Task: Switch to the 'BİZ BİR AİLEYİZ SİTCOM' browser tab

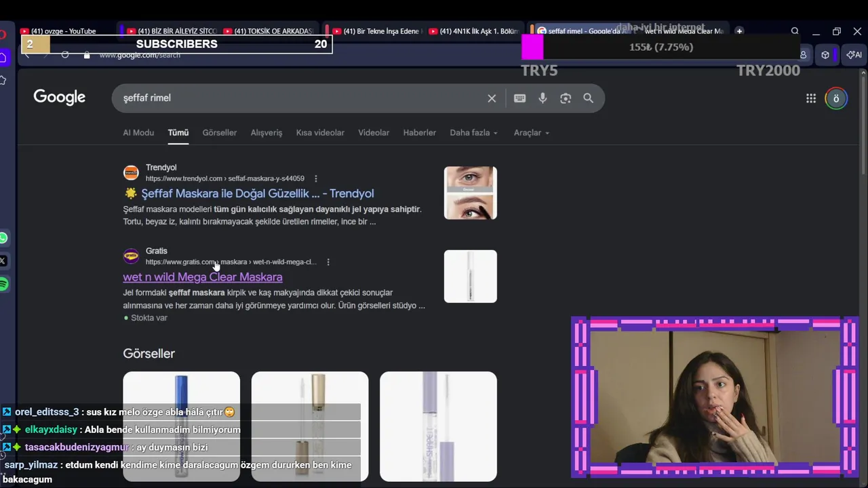Action: [x=172, y=31]
